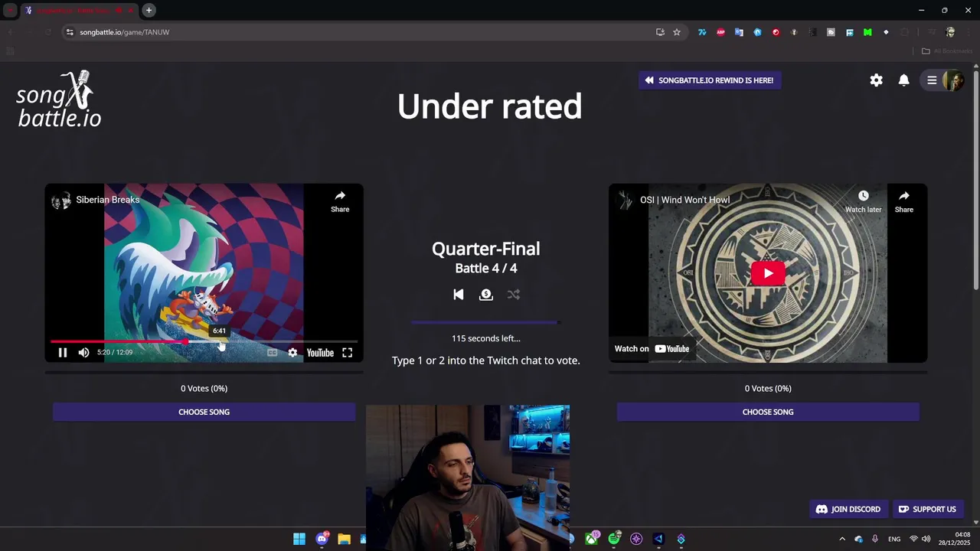Open songbattle.io settings gear
Image resolution: width=980 pixels, height=551 pixels.
click(x=877, y=80)
